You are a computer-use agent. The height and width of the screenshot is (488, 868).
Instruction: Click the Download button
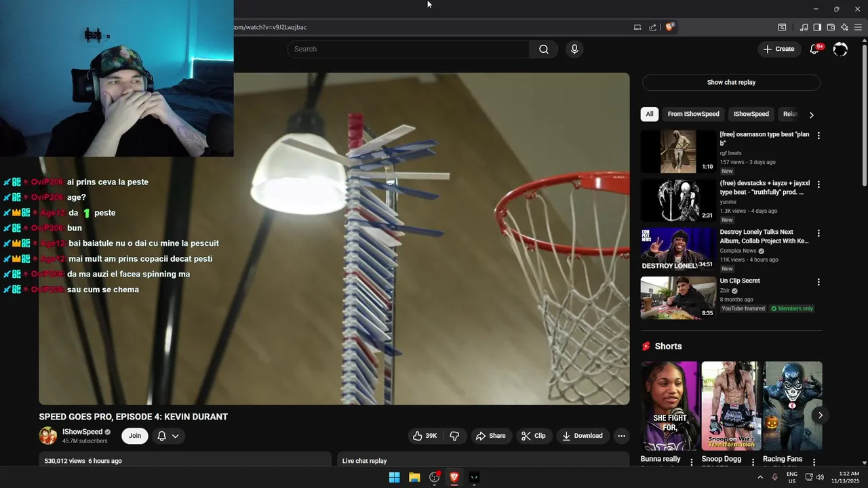[582, 436]
